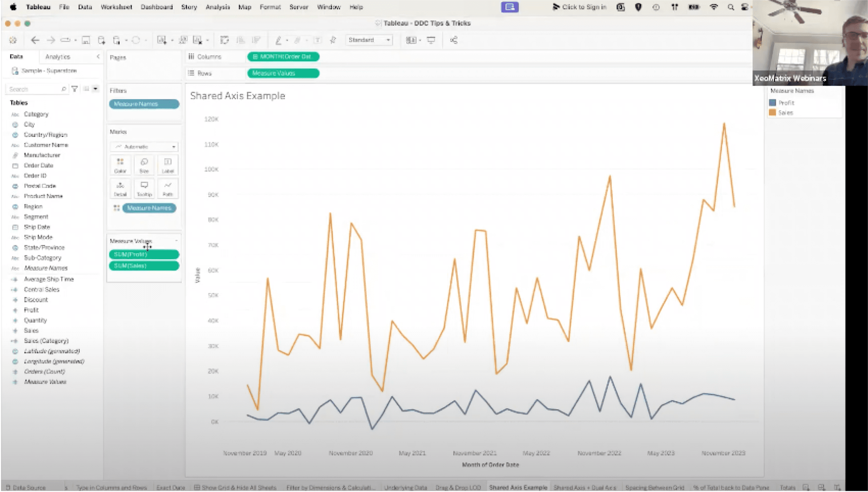Open the Shared Axis + Dual Axis sheet tab
The height and width of the screenshot is (492, 868).
(x=585, y=487)
